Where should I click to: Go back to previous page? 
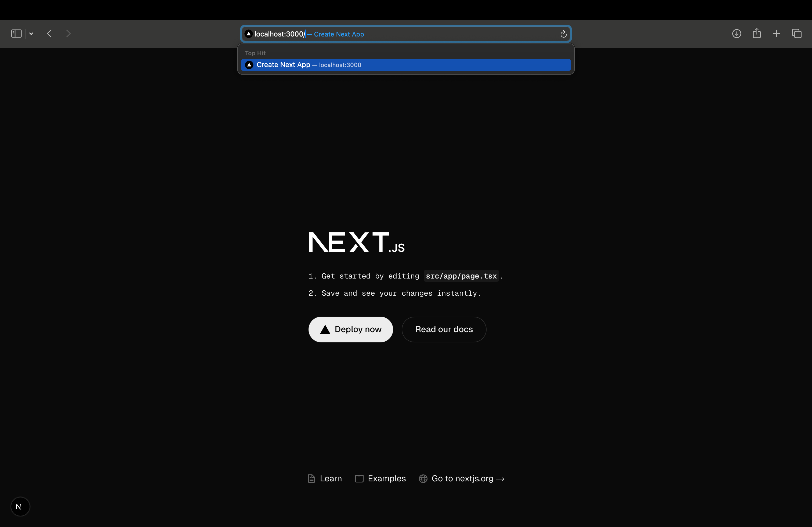tap(49, 33)
